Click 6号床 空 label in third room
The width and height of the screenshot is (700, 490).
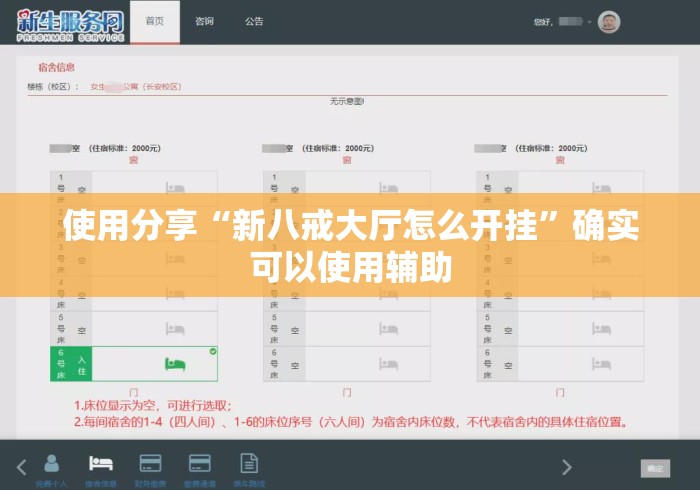click(497, 364)
